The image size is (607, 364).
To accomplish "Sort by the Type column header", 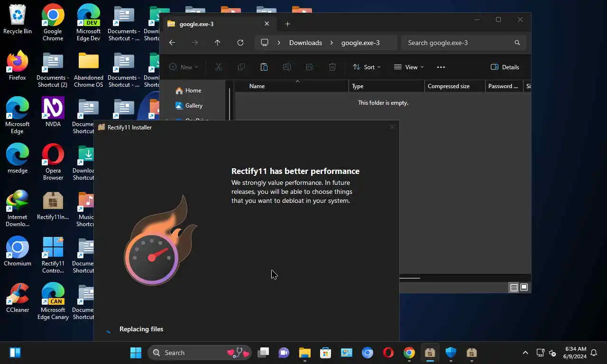I will tap(386, 86).
